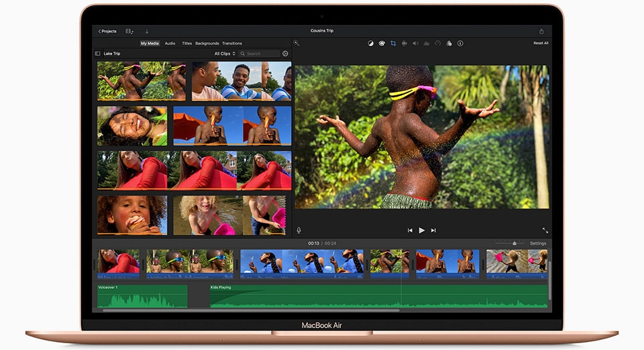Open the Stabilization camera icon
This screenshot has height=350, width=644.
[404, 43]
